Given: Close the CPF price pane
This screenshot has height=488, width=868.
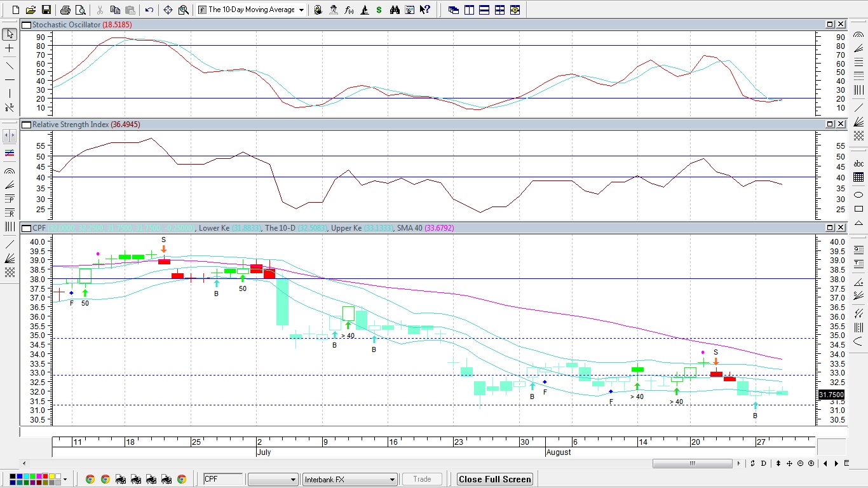Looking at the screenshot, I should point(841,227).
